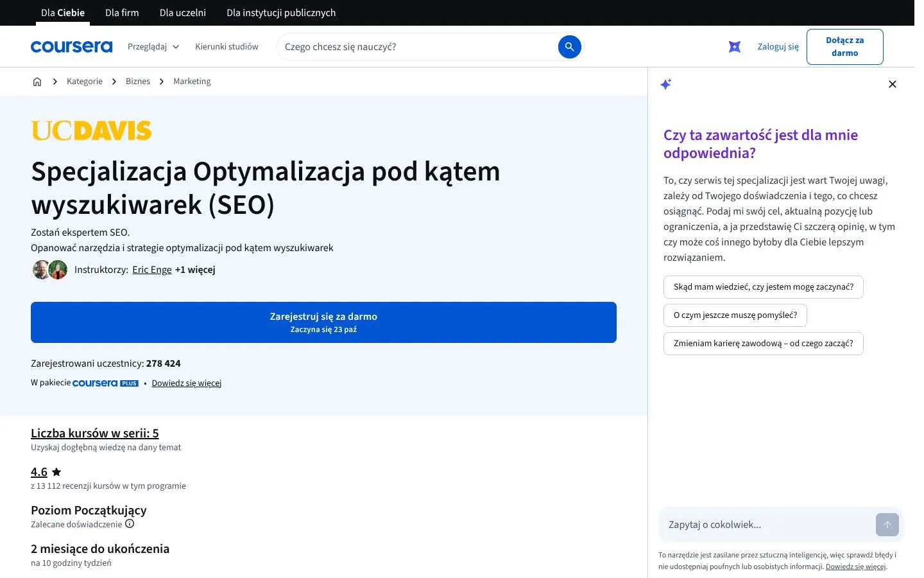Click the Poziom Początkujący text
Screen dimensions: 924x578
tap(89, 511)
